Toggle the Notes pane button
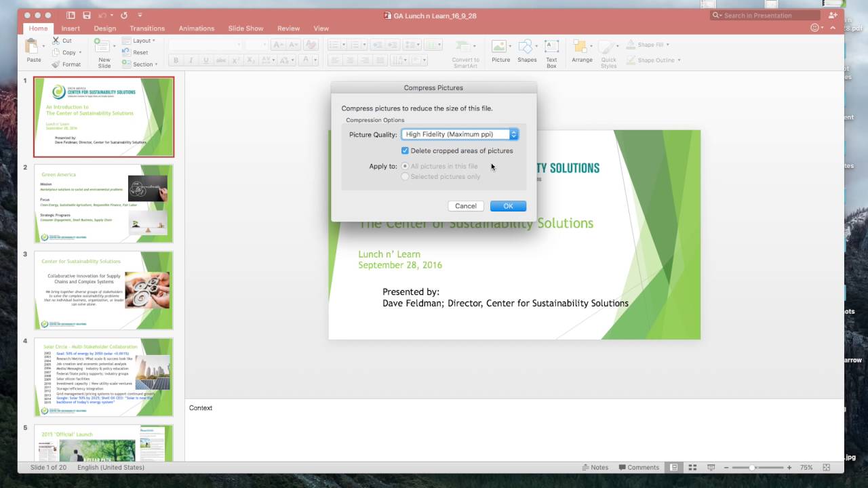Viewport: 868px width, 488px height. click(595, 468)
